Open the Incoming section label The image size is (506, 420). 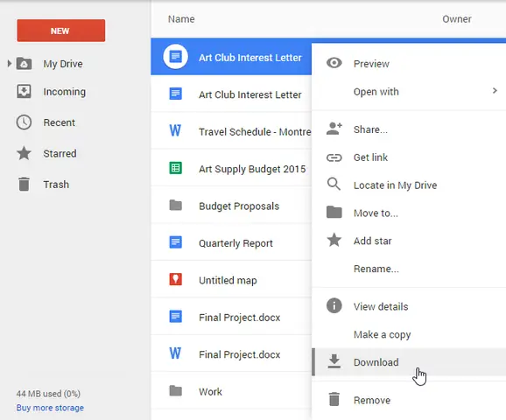pos(65,92)
